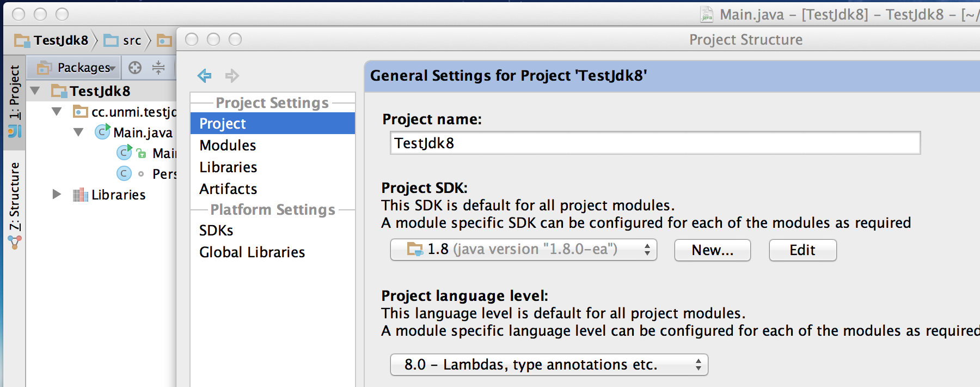The image size is (980, 387).
Task: Click the Libraries books icon in tree
Action: 80,195
